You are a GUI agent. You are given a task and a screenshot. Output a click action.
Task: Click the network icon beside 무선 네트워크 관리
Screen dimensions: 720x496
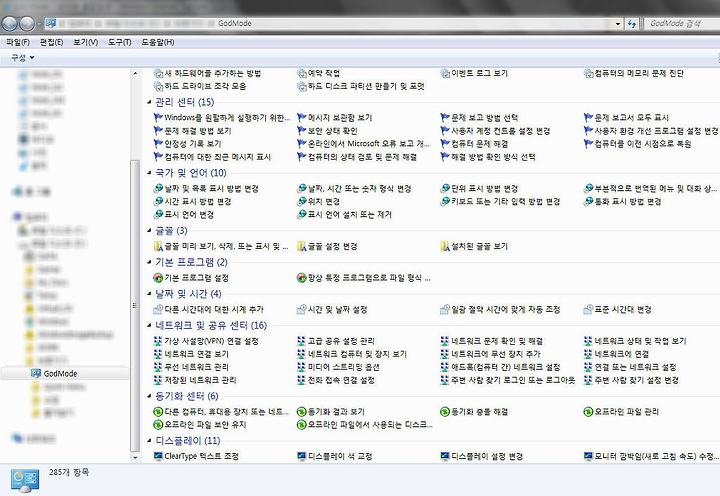tap(158, 367)
